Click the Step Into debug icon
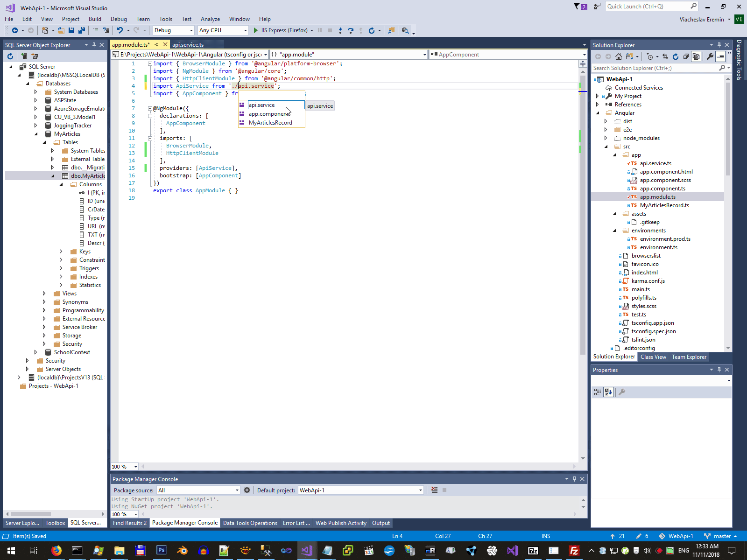Image resolution: width=747 pixels, height=560 pixels. [340, 30]
